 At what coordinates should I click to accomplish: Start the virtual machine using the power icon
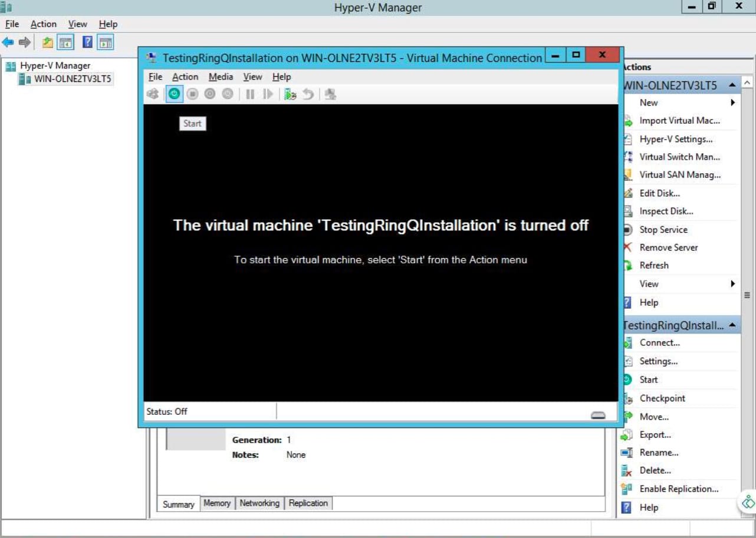175,93
